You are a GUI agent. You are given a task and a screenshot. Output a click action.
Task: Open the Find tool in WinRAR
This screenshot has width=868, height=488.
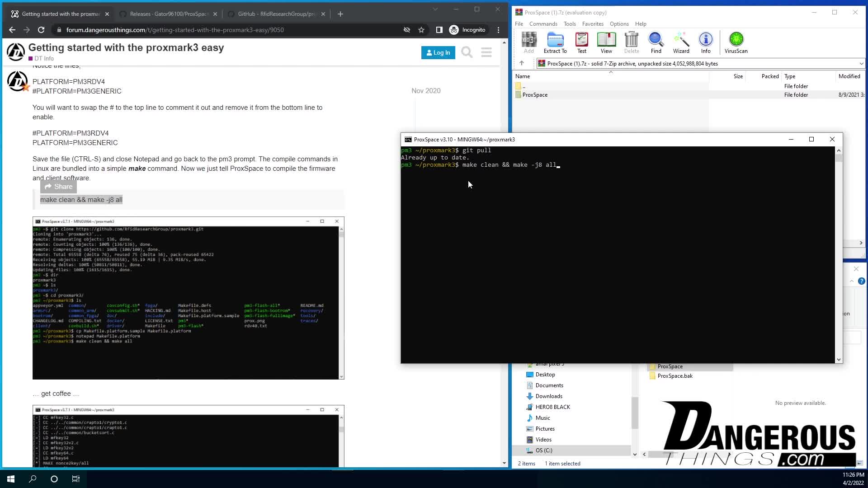point(656,42)
